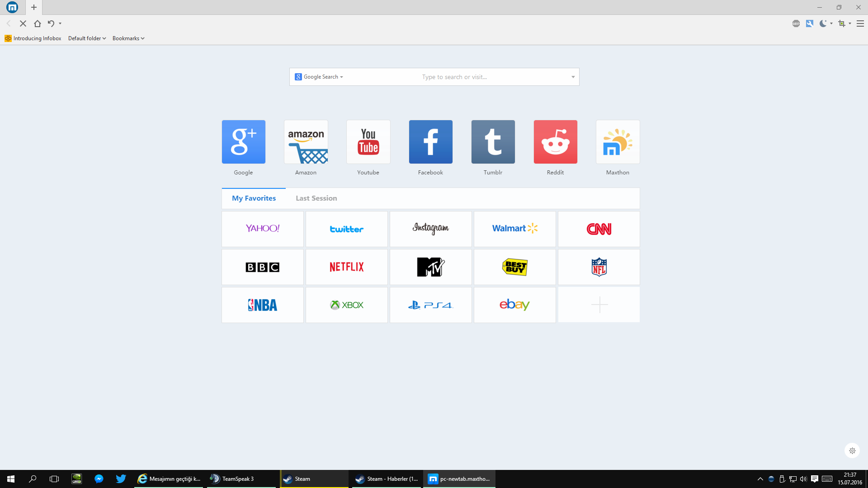Open the Windows Start menu
The image size is (868, 488).
tap(11, 479)
